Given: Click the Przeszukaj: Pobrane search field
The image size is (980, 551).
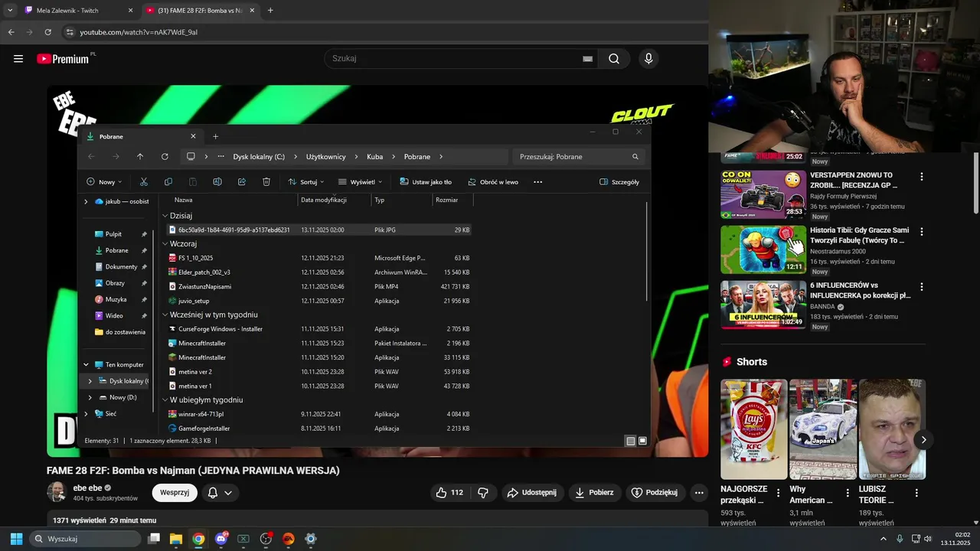Looking at the screenshot, I should point(579,157).
